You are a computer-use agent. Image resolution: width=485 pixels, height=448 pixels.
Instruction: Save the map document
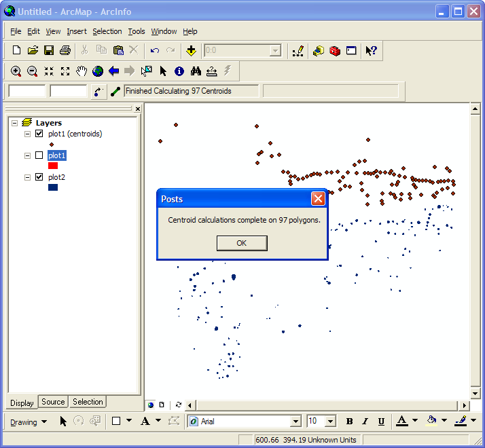[x=49, y=50]
